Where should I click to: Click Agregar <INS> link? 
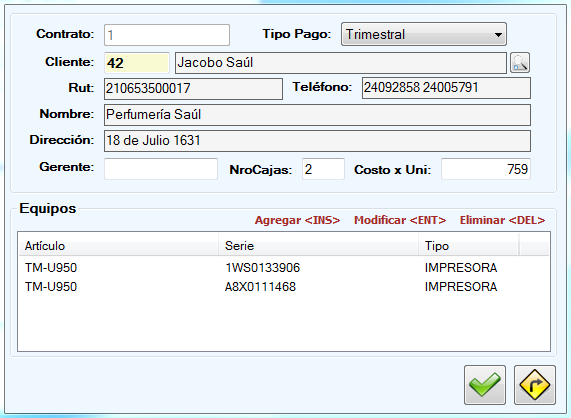pos(297,220)
